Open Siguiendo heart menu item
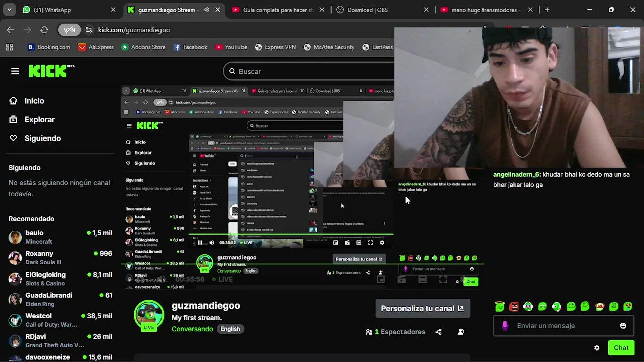Image resolution: width=644 pixels, height=362 pixels. [x=35, y=138]
